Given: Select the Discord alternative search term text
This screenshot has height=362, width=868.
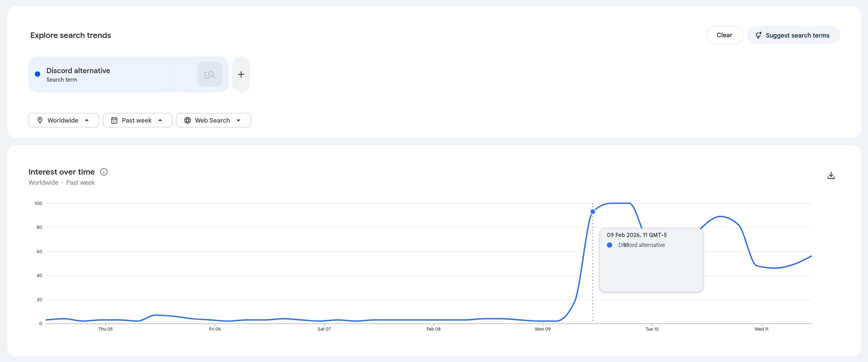Looking at the screenshot, I should click(x=78, y=71).
